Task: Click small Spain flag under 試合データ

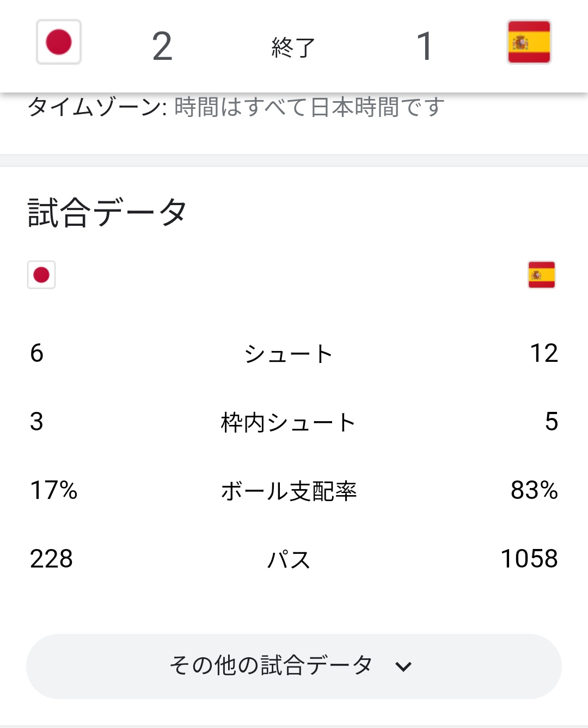Action: click(541, 275)
